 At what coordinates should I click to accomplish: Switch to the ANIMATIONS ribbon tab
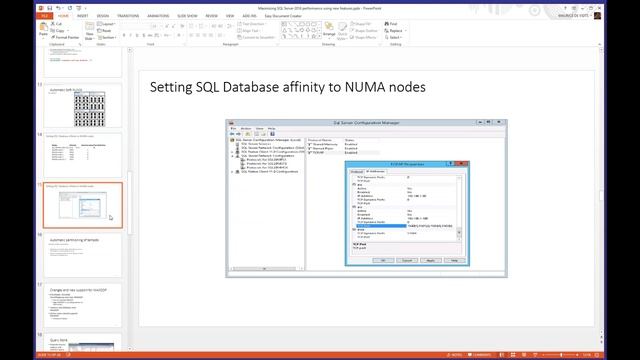(x=158, y=16)
